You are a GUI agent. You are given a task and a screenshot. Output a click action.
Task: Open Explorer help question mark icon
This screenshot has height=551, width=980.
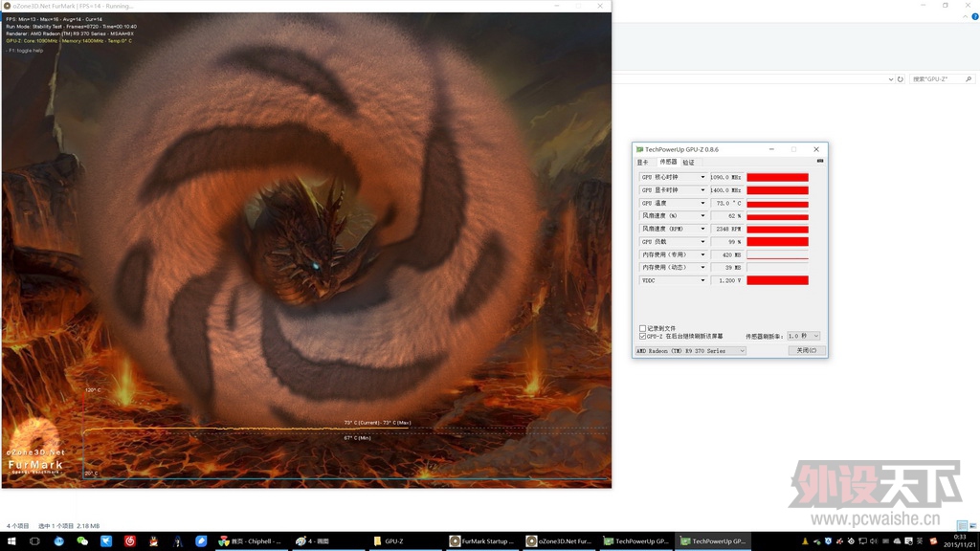coord(975,17)
